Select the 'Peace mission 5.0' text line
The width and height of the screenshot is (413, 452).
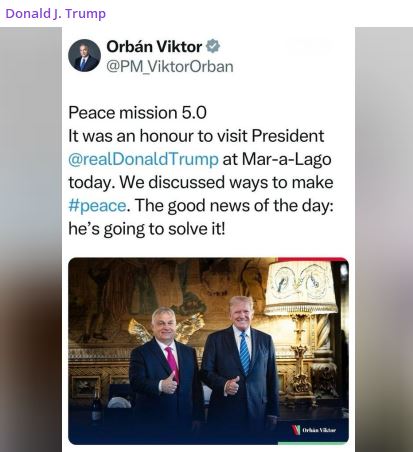pos(137,113)
